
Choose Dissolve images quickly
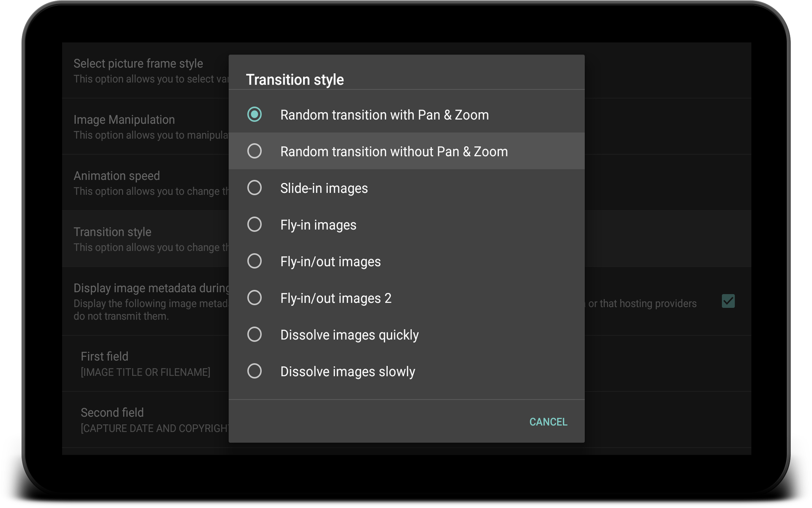254,334
